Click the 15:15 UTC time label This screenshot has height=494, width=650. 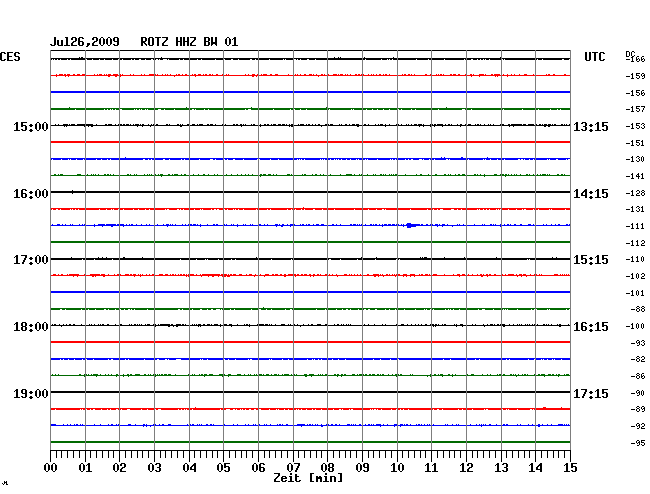[591, 260]
